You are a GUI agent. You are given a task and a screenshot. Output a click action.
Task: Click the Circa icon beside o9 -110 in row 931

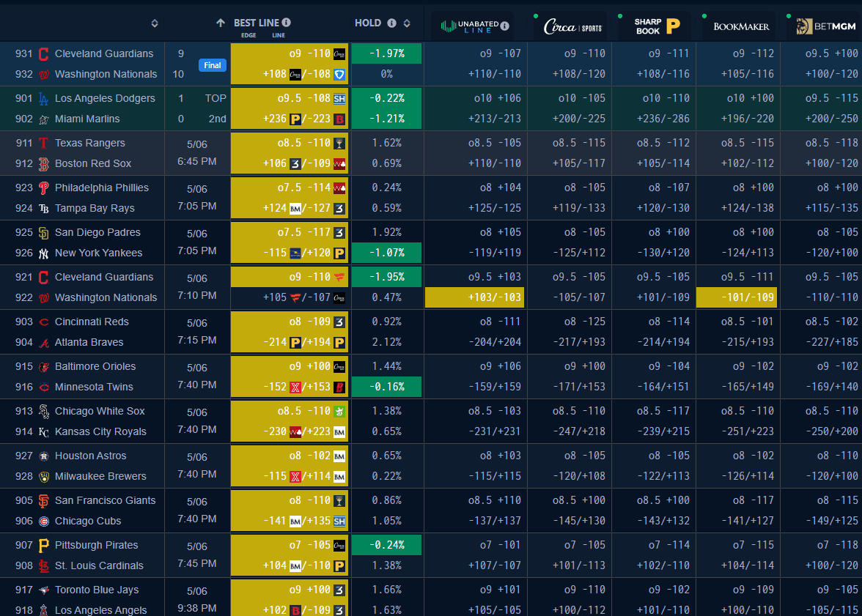coord(339,54)
